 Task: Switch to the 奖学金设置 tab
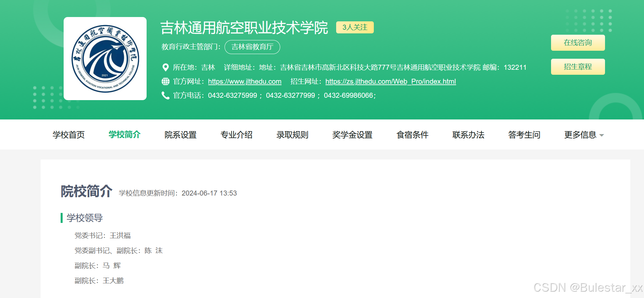click(352, 135)
